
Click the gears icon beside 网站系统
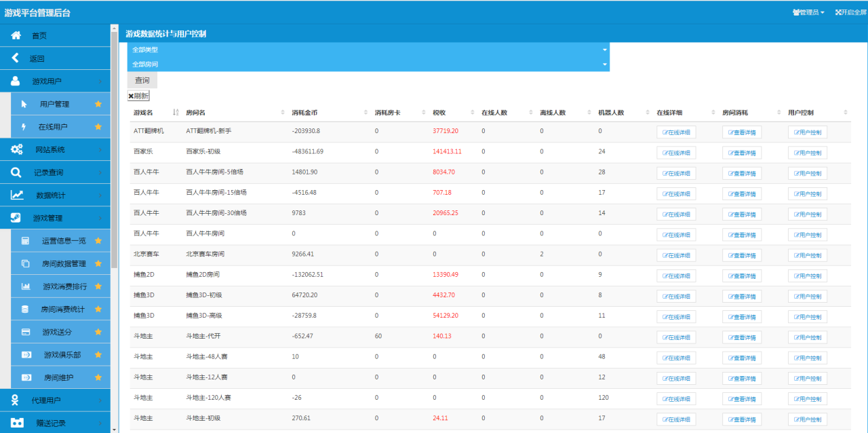click(x=16, y=149)
